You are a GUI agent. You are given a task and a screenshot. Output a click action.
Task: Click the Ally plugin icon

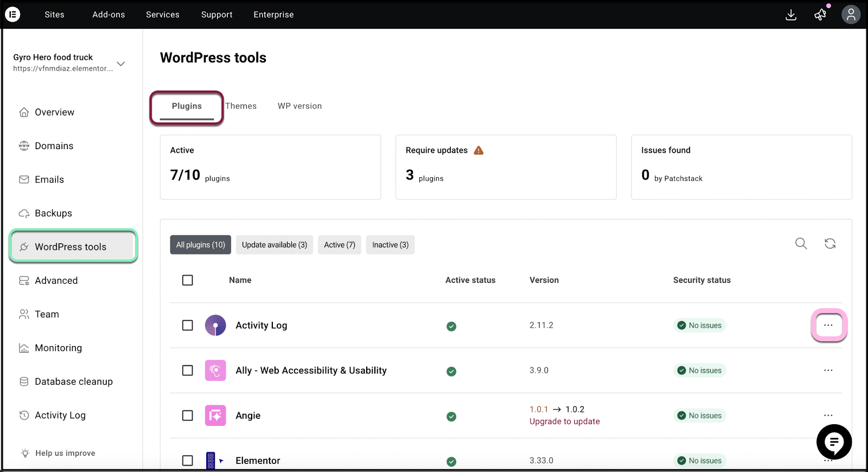point(215,371)
